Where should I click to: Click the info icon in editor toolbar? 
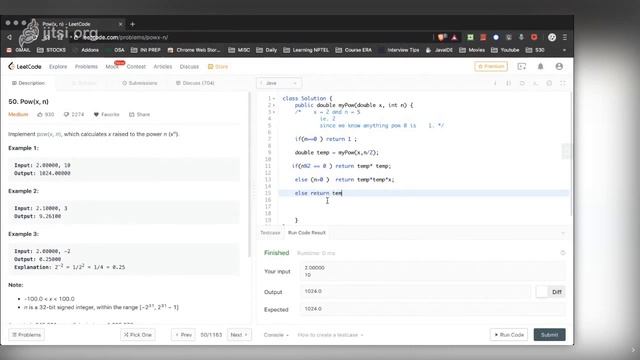point(495,83)
